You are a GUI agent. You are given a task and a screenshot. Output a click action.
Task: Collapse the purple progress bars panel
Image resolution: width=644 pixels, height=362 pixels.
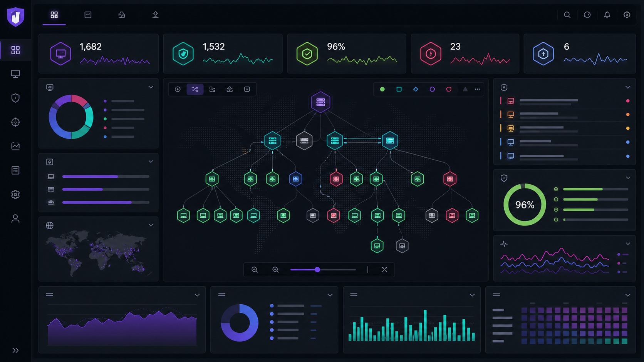click(151, 162)
